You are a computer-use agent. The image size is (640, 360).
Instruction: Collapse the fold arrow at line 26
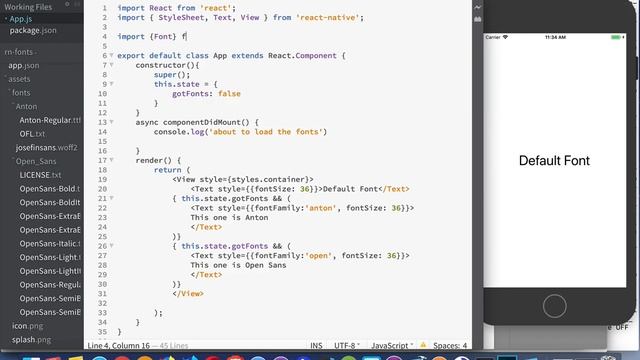pos(111,246)
